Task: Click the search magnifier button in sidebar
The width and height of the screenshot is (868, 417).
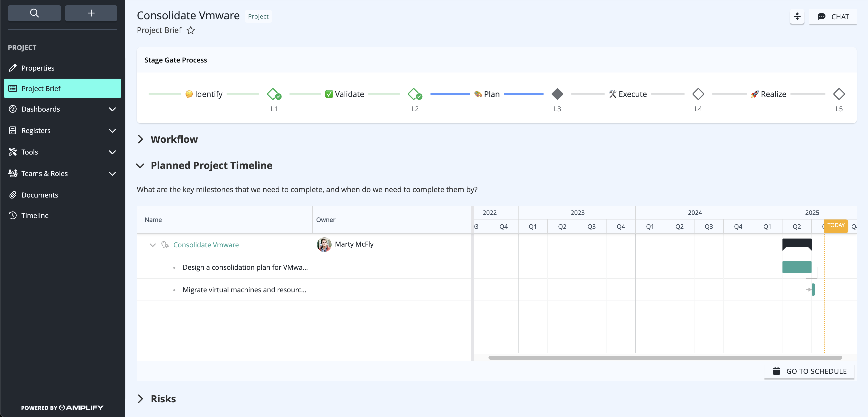Action: coord(34,13)
